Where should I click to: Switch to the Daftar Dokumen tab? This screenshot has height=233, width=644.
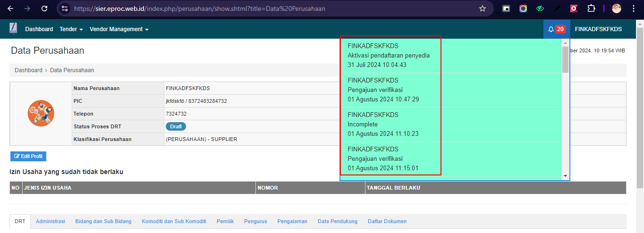click(387, 221)
